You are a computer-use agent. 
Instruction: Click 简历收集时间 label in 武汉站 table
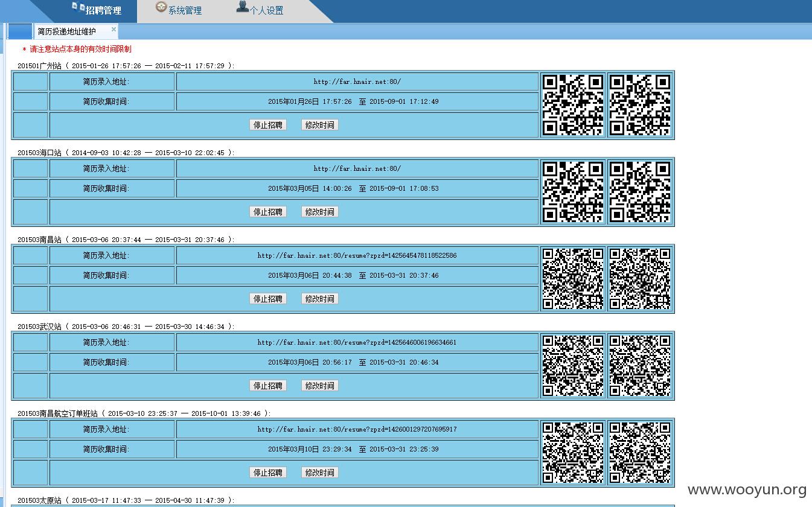click(106, 362)
